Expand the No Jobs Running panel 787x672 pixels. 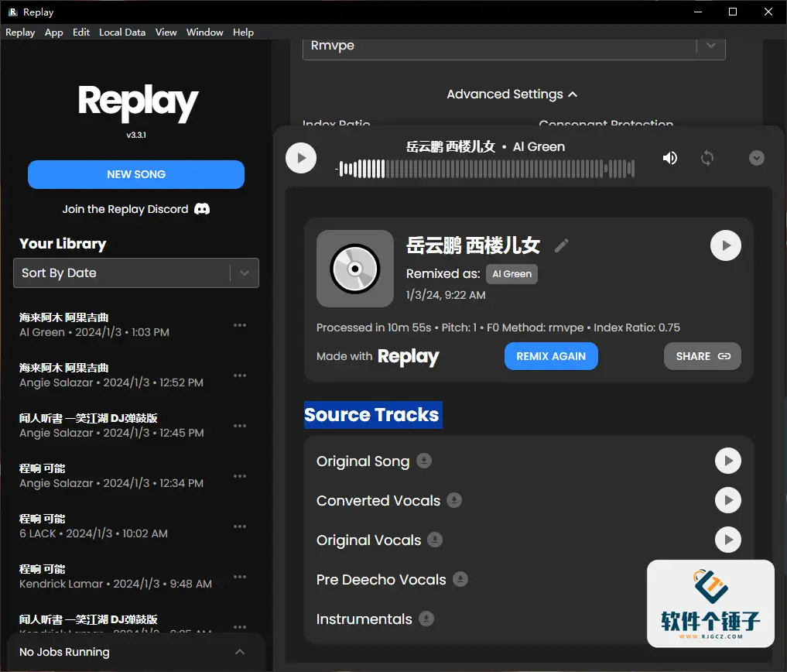[x=136, y=652]
